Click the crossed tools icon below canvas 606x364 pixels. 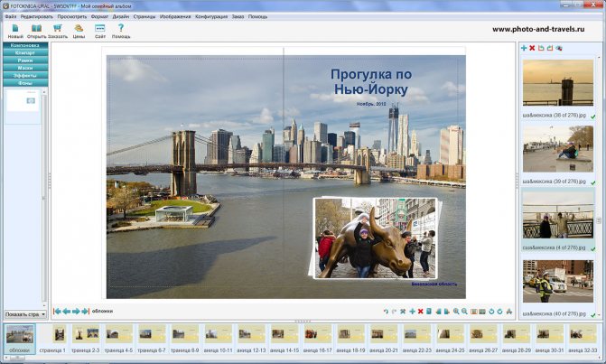pyautogui.click(x=403, y=312)
